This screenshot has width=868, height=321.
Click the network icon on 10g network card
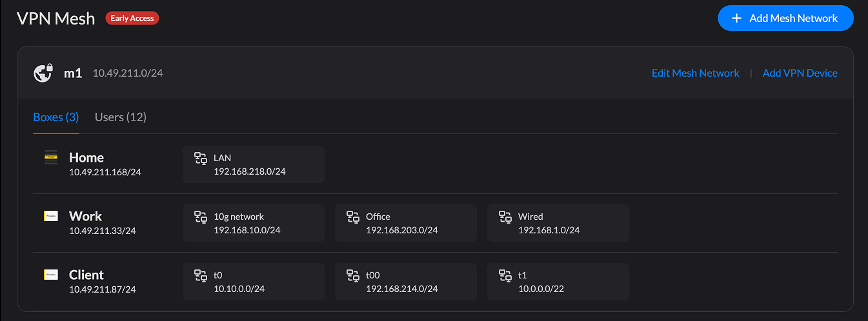[201, 217]
